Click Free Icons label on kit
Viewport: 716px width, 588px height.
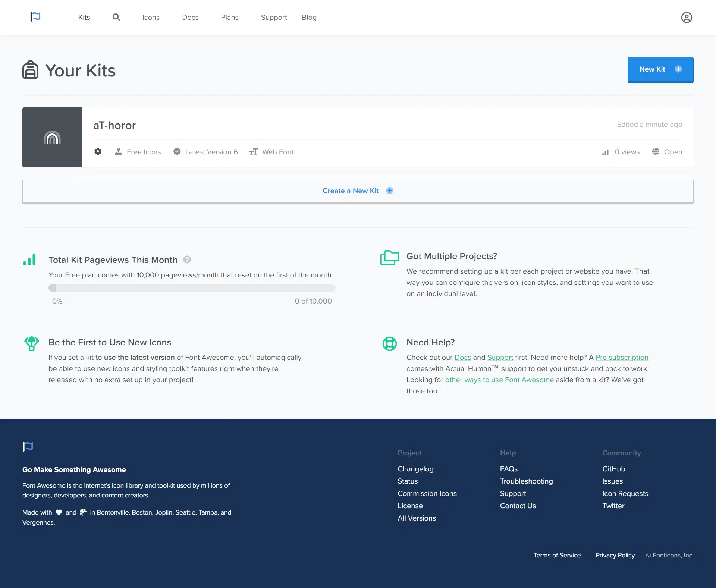[x=144, y=152]
